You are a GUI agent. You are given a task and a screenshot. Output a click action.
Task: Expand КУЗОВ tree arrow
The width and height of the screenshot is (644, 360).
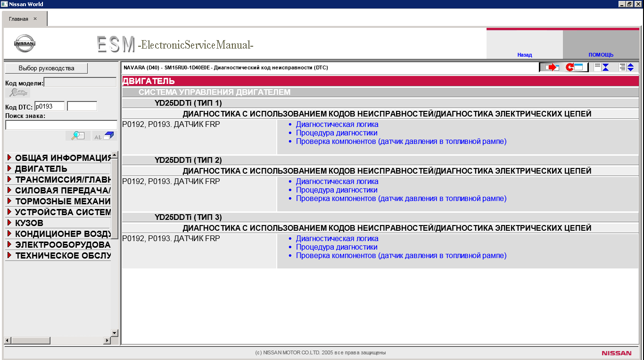coord(9,223)
